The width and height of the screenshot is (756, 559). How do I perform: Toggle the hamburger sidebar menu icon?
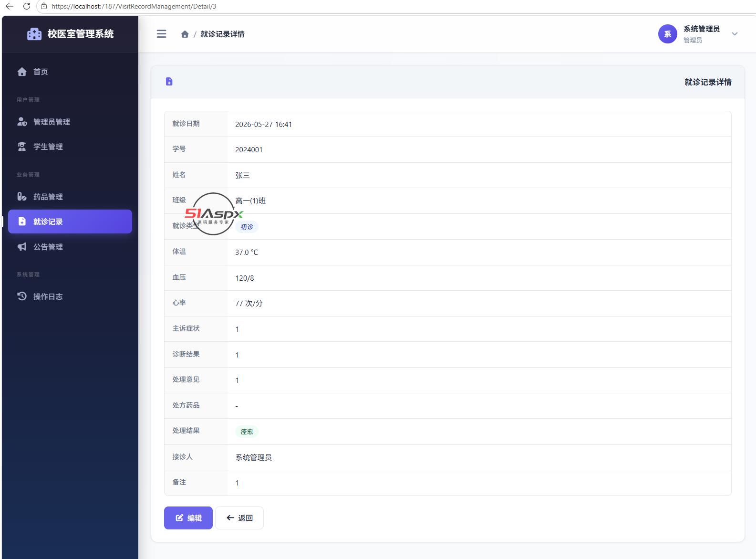tap(162, 34)
